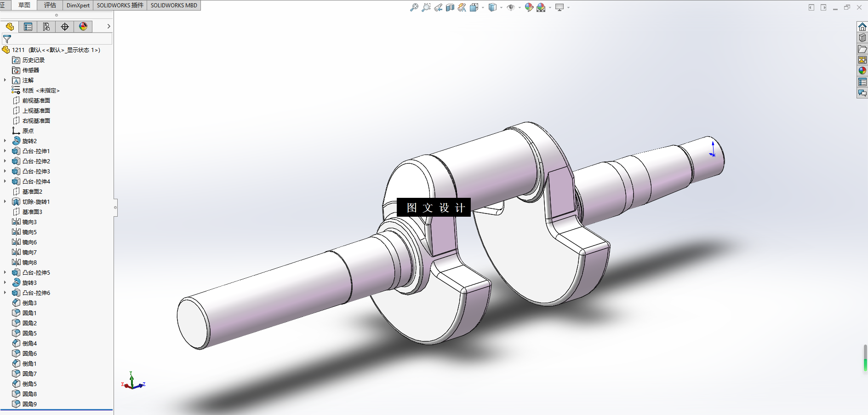This screenshot has height=415, width=868.
Task: Open the SOLIDWORKS Forum task pane
Action: (862, 93)
